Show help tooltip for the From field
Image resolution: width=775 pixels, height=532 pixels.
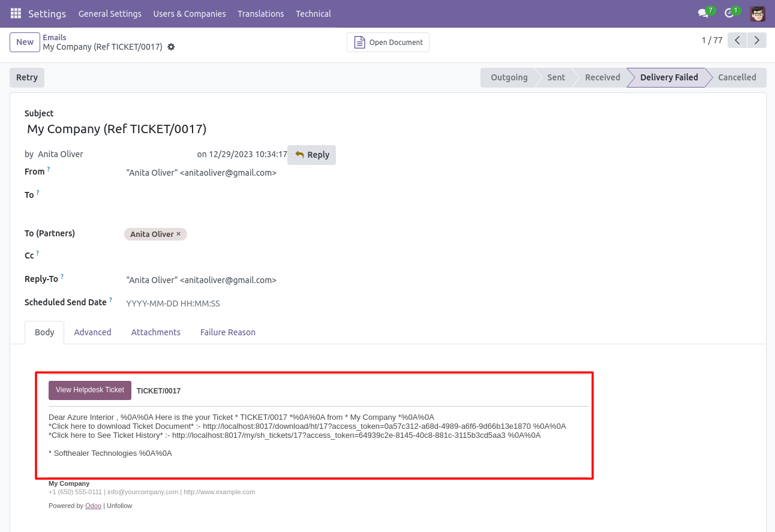pyautogui.click(x=49, y=170)
